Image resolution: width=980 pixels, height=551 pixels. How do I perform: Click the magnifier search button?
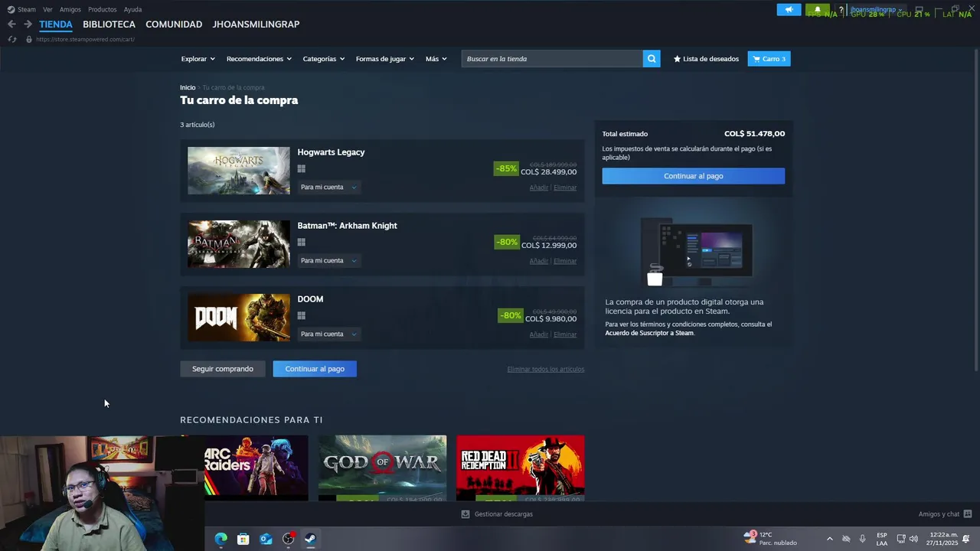[x=652, y=59]
